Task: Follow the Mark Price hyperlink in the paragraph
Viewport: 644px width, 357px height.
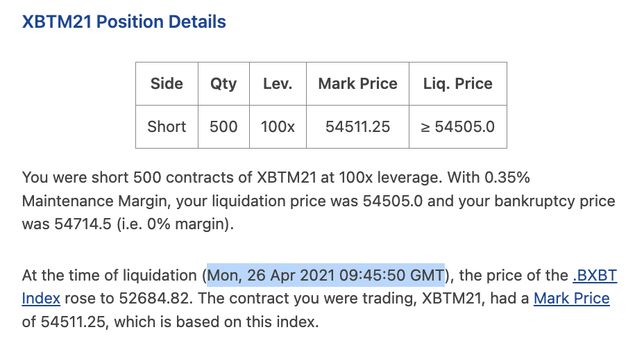Action: pos(571,299)
